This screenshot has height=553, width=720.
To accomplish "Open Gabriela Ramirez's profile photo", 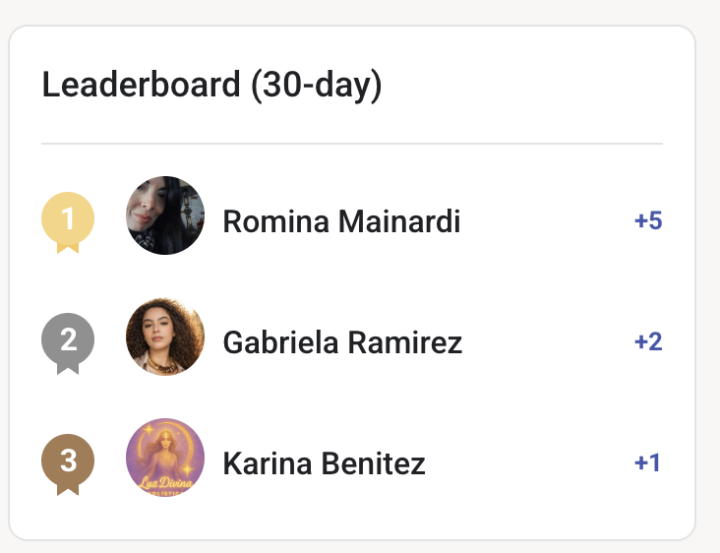I will coord(165,337).
